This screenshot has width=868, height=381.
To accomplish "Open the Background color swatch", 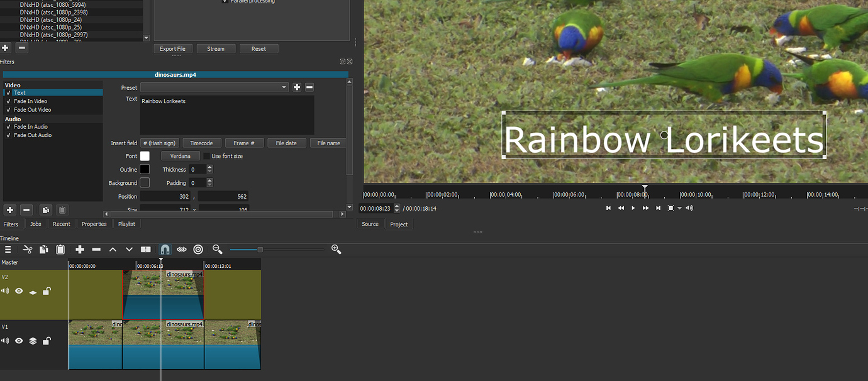I will pyautogui.click(x=145, y=183).
